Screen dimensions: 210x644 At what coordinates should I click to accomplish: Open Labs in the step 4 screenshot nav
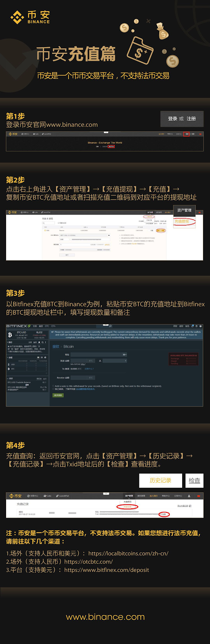click(x=47, y=496)
